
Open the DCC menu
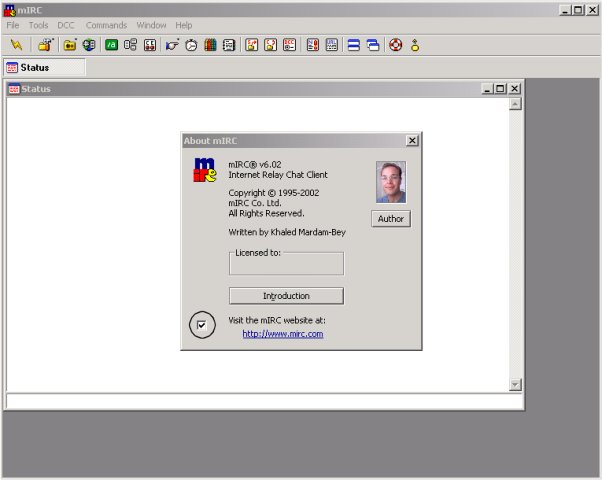point(66,25)
